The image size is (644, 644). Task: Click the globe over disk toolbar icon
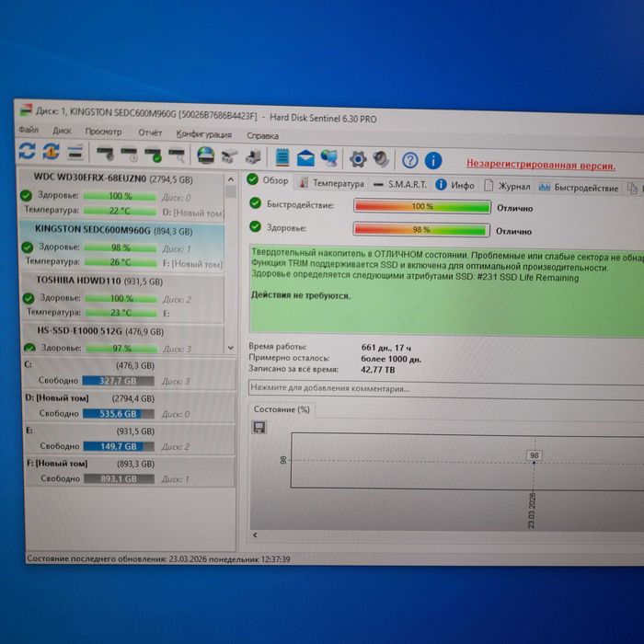tap(205, 155)
